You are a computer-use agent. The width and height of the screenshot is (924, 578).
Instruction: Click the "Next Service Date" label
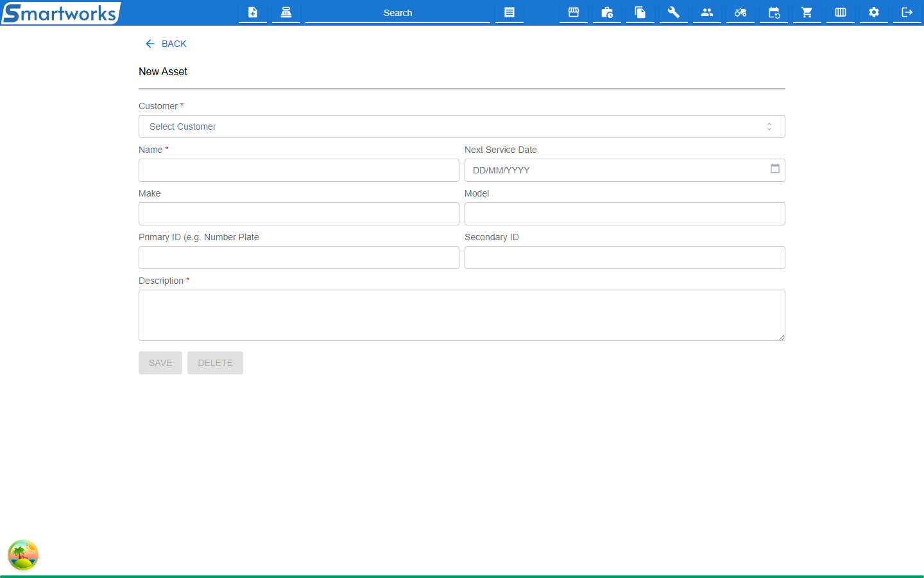501,150
